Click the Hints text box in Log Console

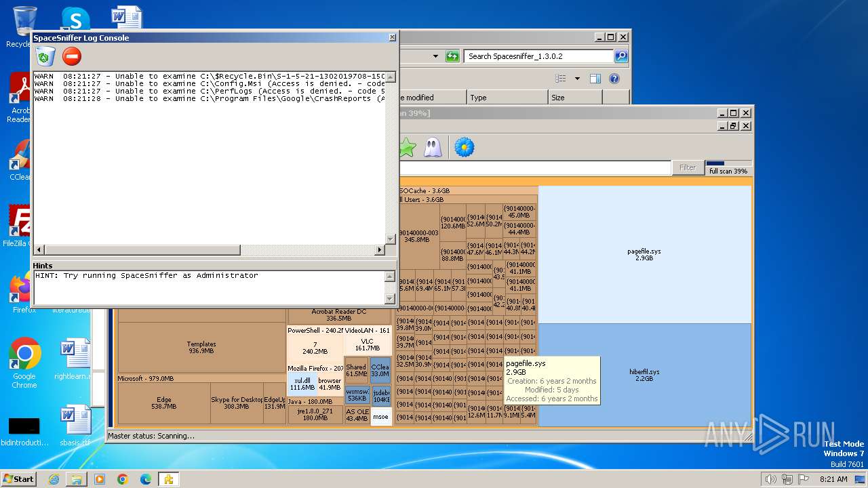click(209, 287)
